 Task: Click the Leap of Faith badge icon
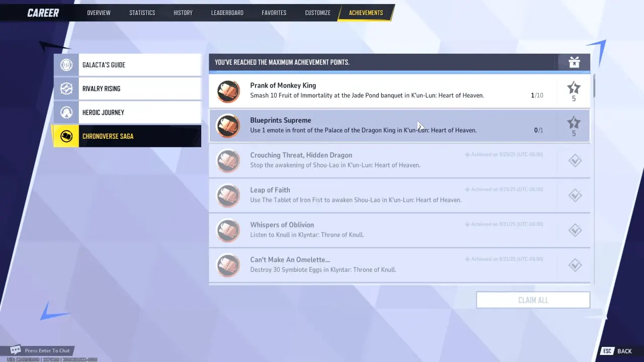point(228,196)
